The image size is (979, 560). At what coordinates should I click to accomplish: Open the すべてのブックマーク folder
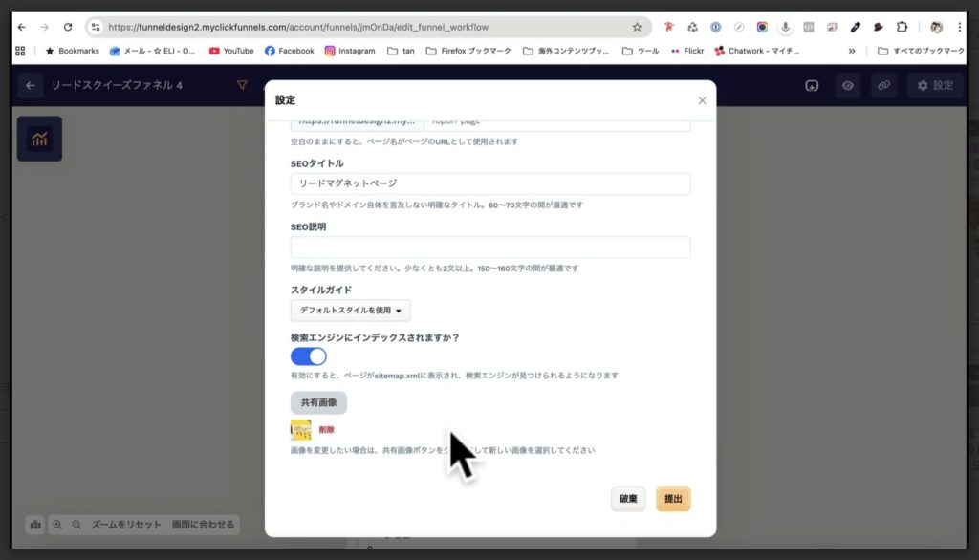924,52
